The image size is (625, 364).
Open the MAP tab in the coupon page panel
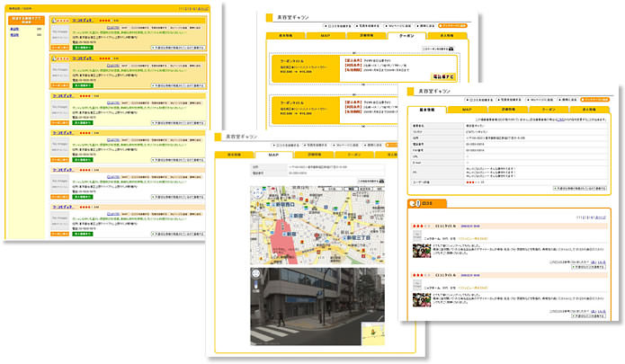[x=326, y=36]
